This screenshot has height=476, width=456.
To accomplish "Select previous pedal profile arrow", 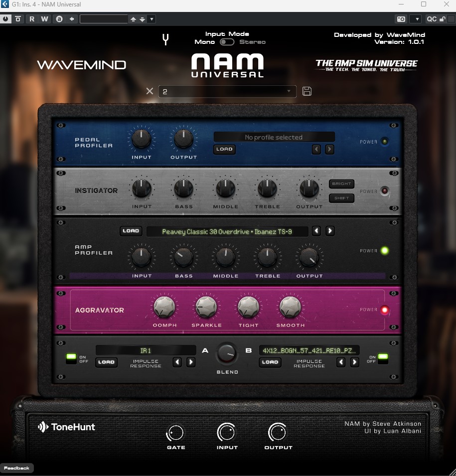I will click(316, 149).
